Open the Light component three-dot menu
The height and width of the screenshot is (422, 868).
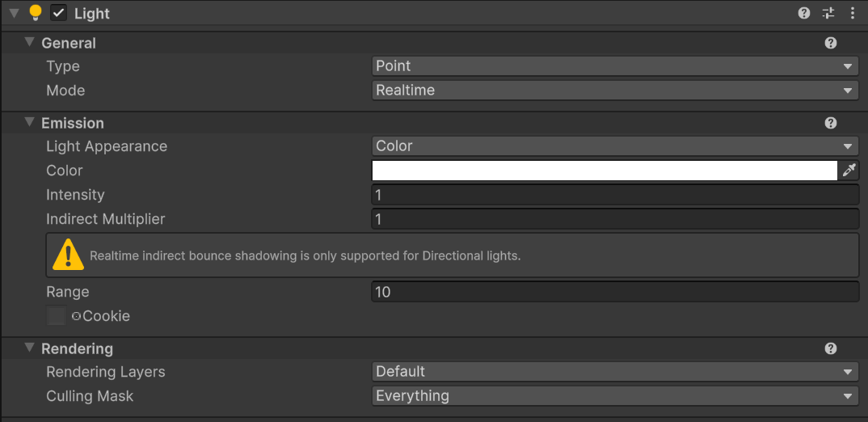(853, 13)
